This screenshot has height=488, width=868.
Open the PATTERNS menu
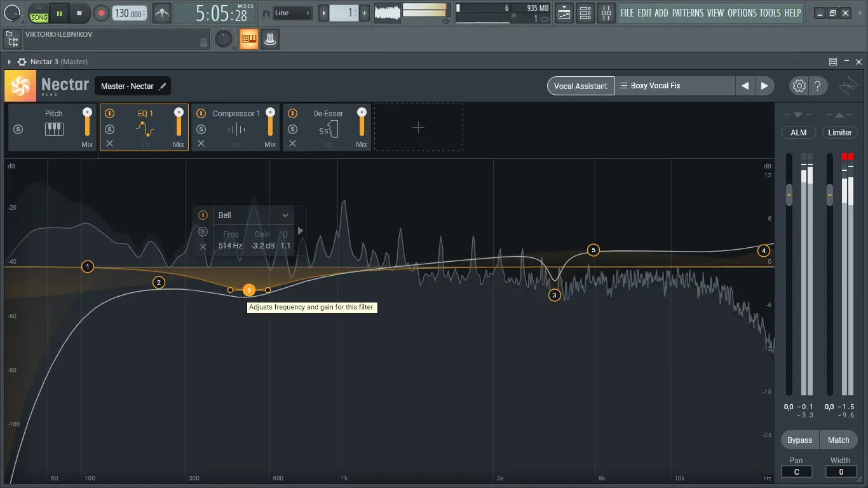[688, 13]
